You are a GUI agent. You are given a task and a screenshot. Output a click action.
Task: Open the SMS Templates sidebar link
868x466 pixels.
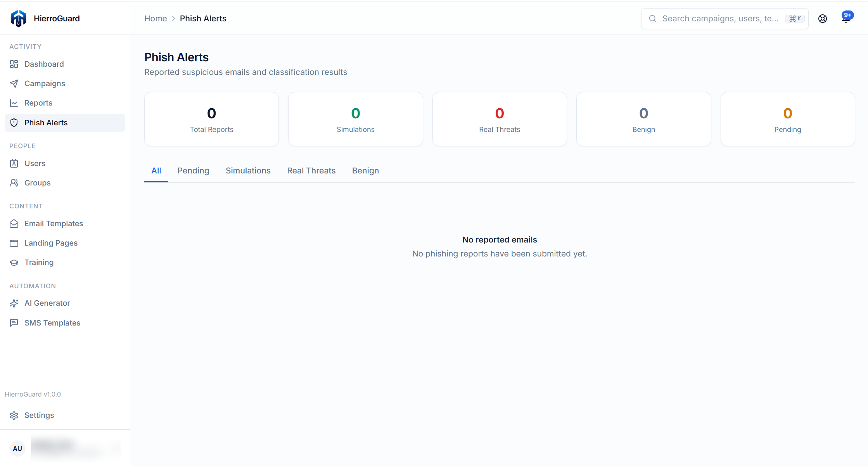pos(65,323)
